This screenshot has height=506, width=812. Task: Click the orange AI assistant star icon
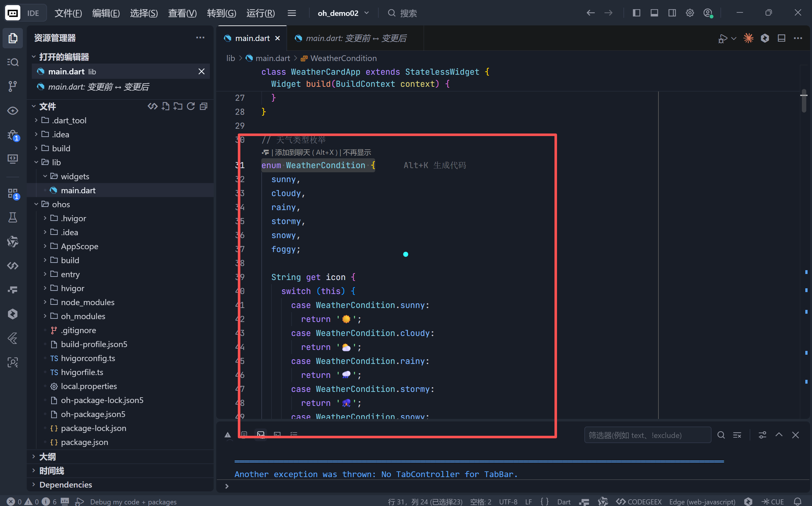coord(748,38)
